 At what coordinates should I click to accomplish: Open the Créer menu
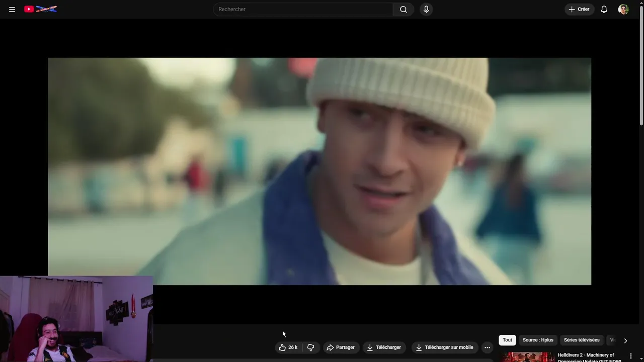tap(579, 9)
